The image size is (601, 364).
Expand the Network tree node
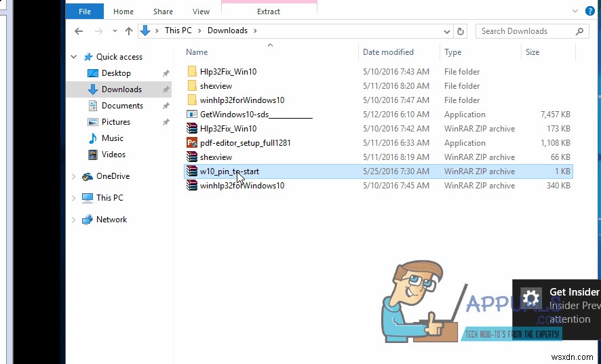(73, 220)
